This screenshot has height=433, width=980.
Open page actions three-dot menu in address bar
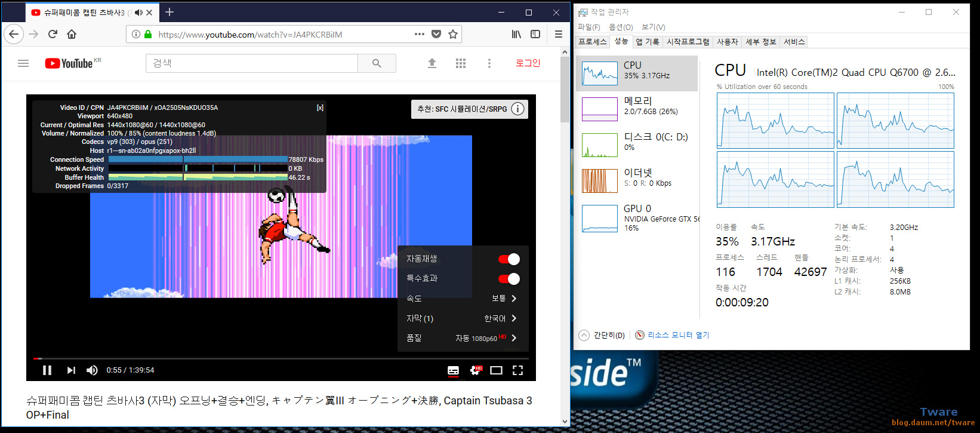(420, 34)
